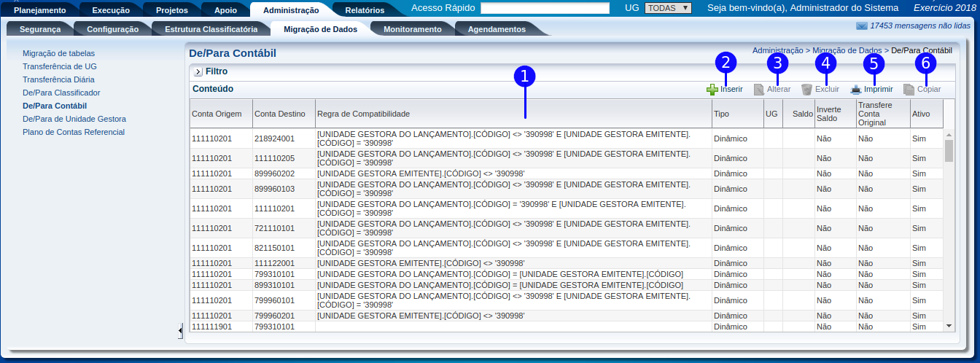Select row with Conta Destino 218924001
Screen dimensions: 980x363
(x=274, y=138)
